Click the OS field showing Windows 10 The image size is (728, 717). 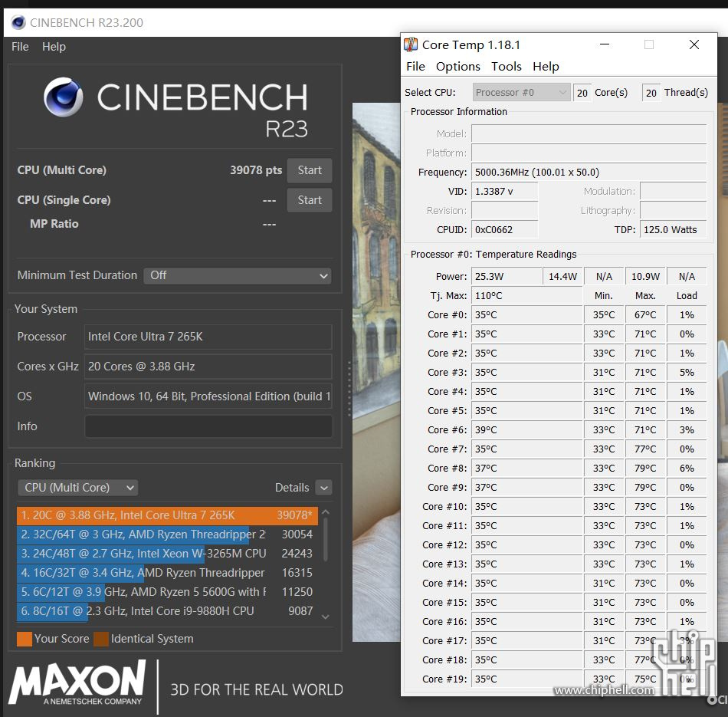208,396
